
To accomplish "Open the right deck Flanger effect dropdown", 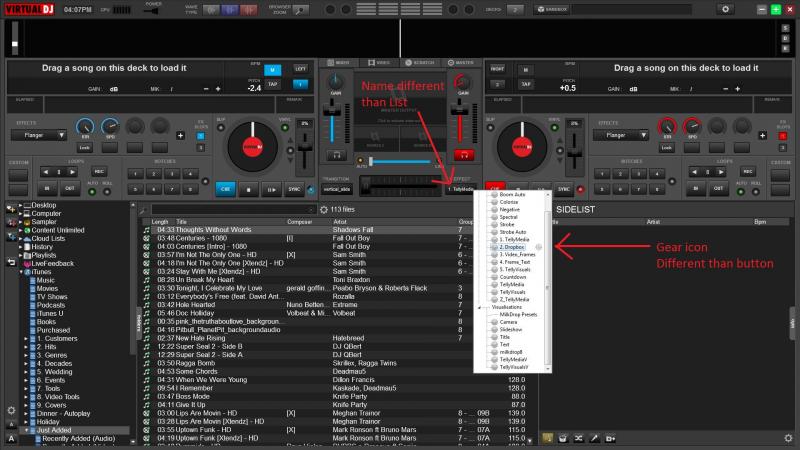I will (x=620, y=135).
